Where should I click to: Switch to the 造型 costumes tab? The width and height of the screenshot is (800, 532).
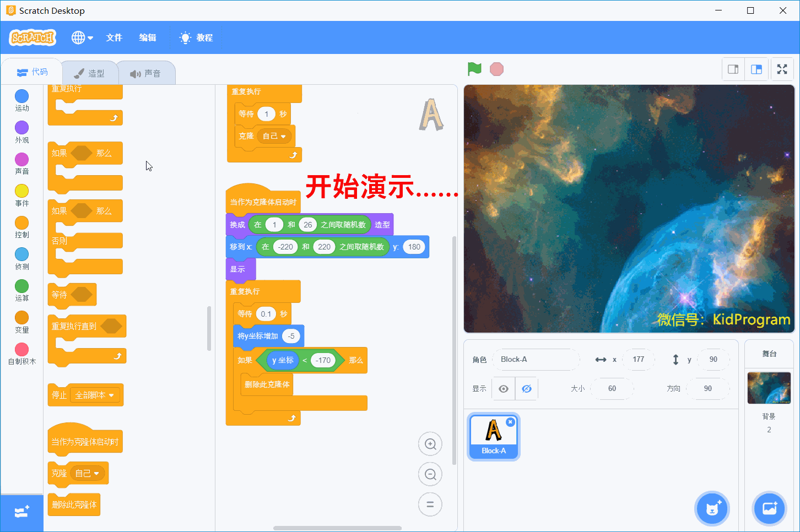click(89, 73)
